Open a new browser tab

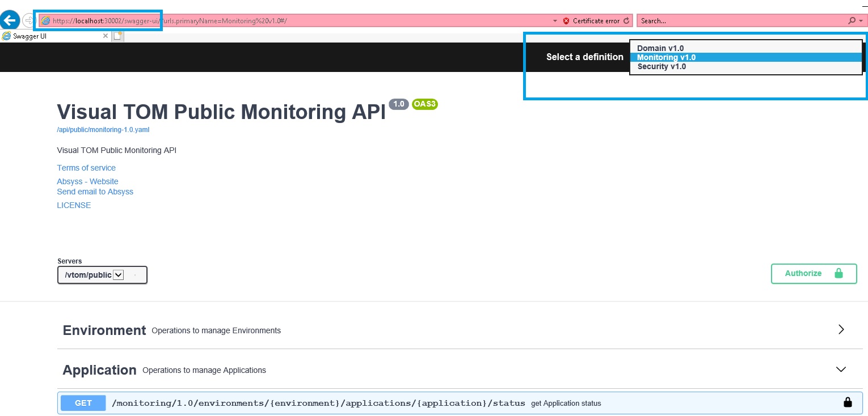[118, 36]
